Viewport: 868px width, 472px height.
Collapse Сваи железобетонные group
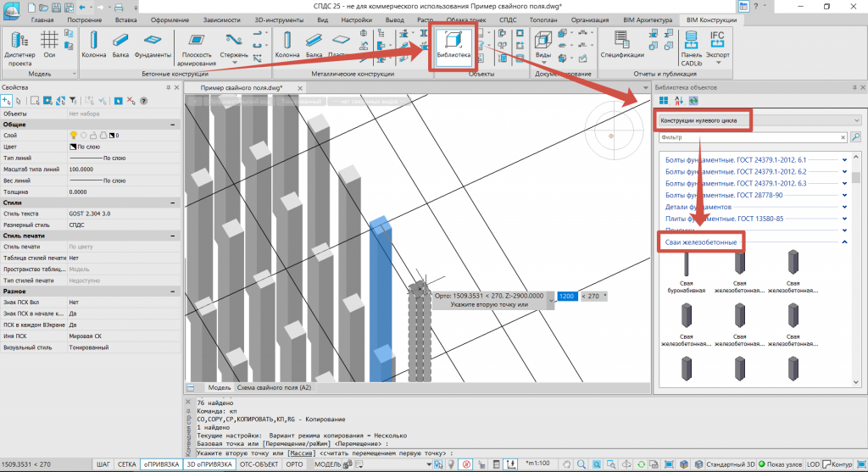[845, 242]
